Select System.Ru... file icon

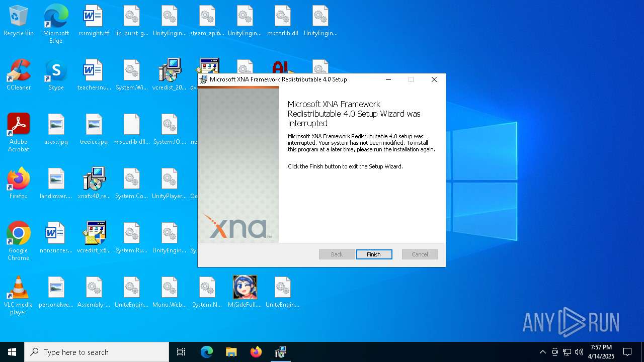pos(132,238)
